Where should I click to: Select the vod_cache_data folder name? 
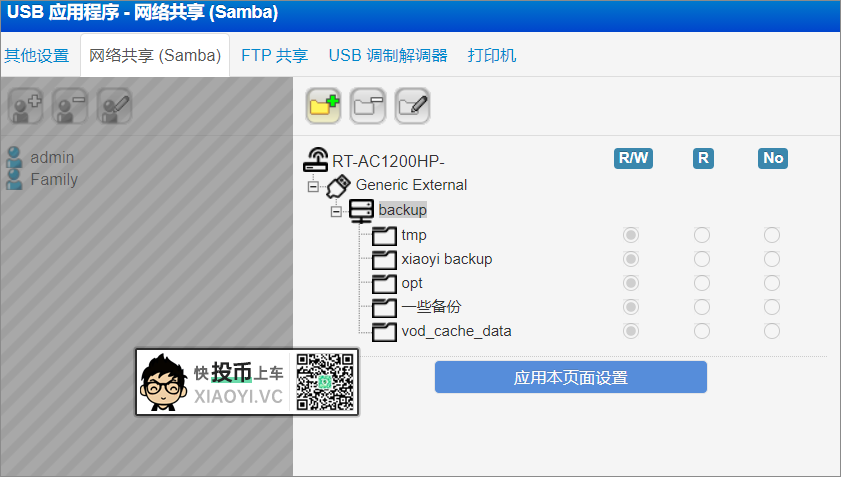pyautogui.click(x=456, y=331)
